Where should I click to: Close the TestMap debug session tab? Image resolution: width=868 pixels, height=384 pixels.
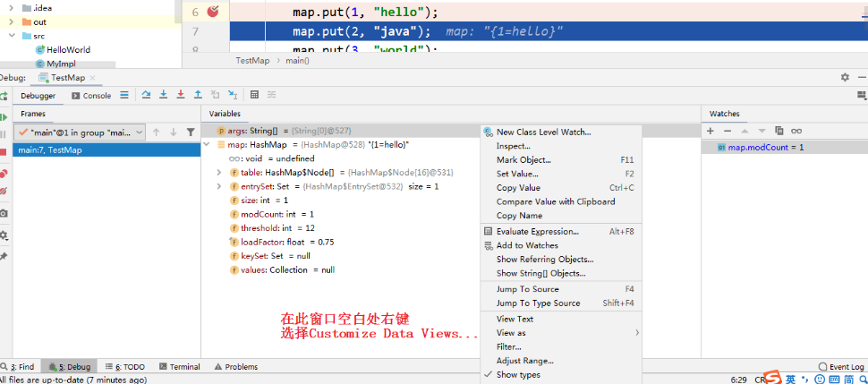(92, 78)
